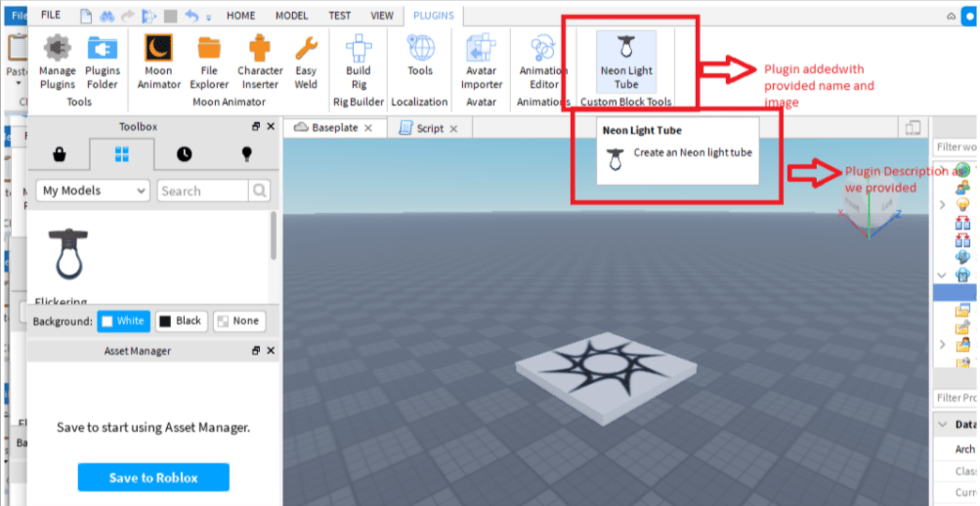Select the Easy Weld plugin
The image size is (980, 506).
(306, 63)
